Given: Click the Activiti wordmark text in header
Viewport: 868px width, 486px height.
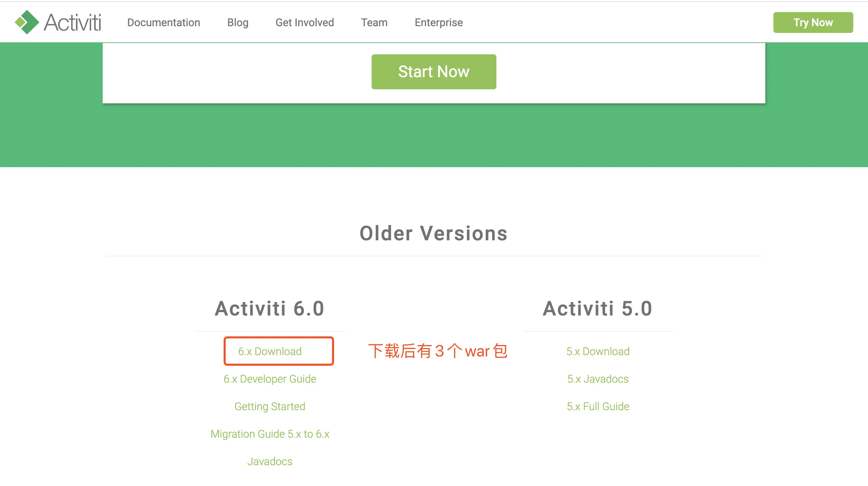Looking at the screenshot, I should [72, 22].
